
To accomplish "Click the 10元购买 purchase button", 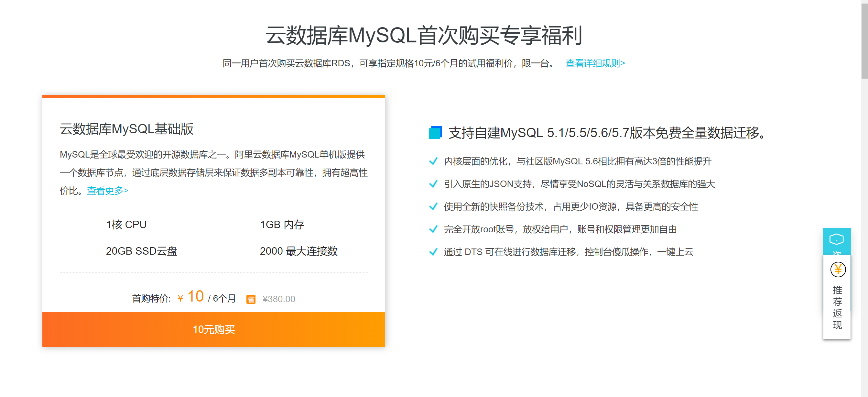I will (214, 329).
